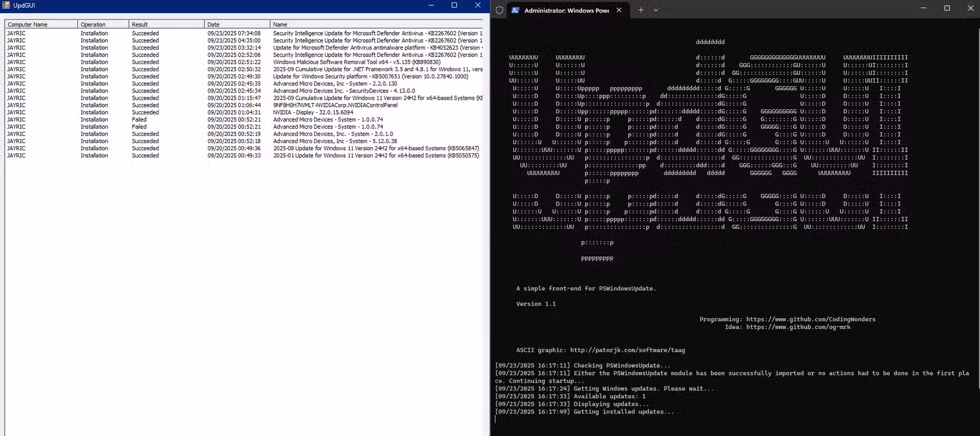Expand the terminal profiles dropdown chevron
This screenshot has width=980, height=436.
pyautogui.click(x=656, y=10)
